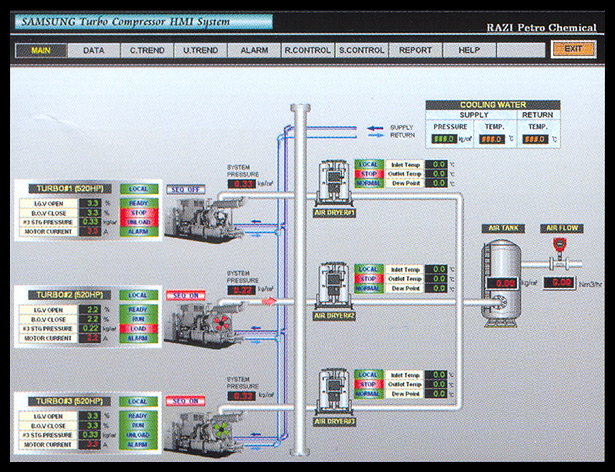615x472 pixels.
Task: Click Turbo#1 ALARM indicator
Action: point(139,231)
